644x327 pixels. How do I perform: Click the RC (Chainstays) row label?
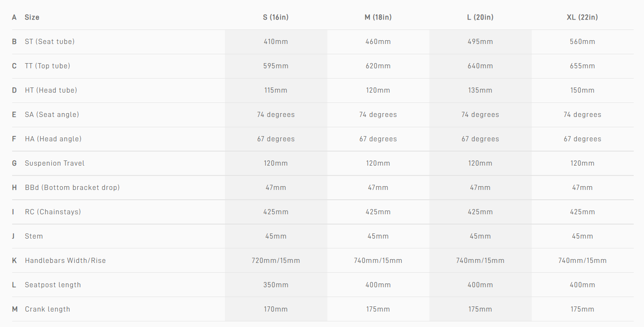[x=53, y=212]
